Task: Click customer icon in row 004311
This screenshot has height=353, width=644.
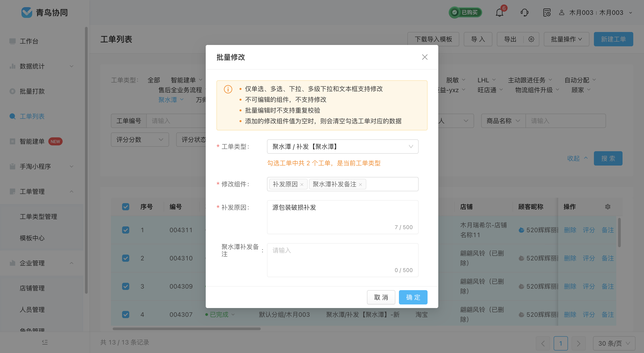Action: coord(521,230)
